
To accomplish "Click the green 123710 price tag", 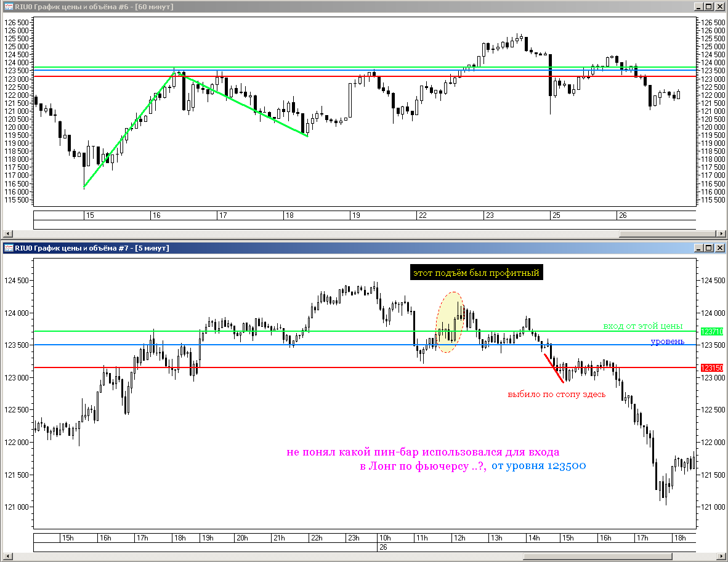I will tap(712, 331).
